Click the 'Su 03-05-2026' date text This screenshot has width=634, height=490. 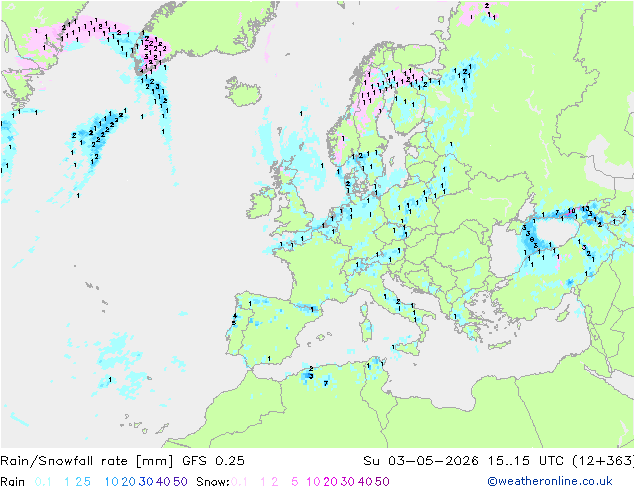[421, 460]
